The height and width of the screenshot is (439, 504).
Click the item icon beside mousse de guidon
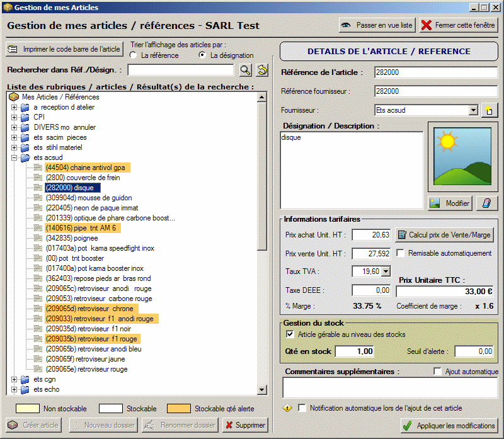38,198
